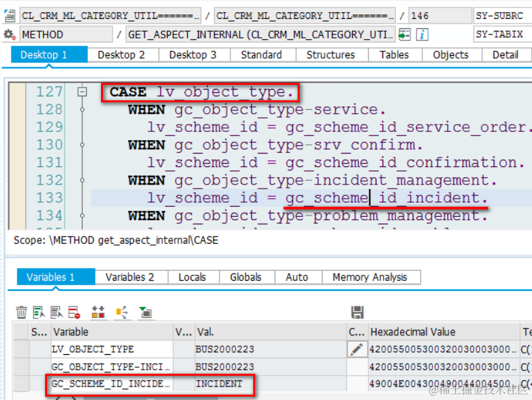532x400 pixels.
Task: Click the pencil edit icon for LV_OBJECT_TYPE
Action: tap(357, 349)
